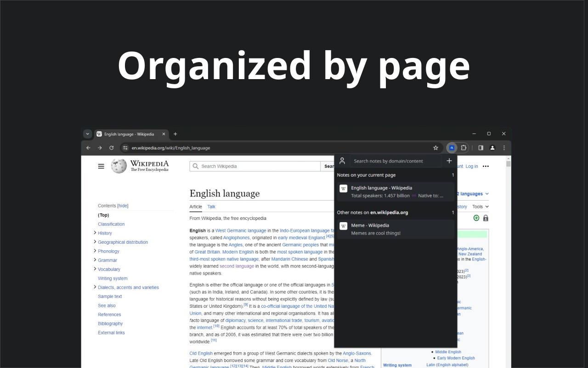588x368 pixels.
Task: Close the English language Wikipedia tab
Action: 164,134
